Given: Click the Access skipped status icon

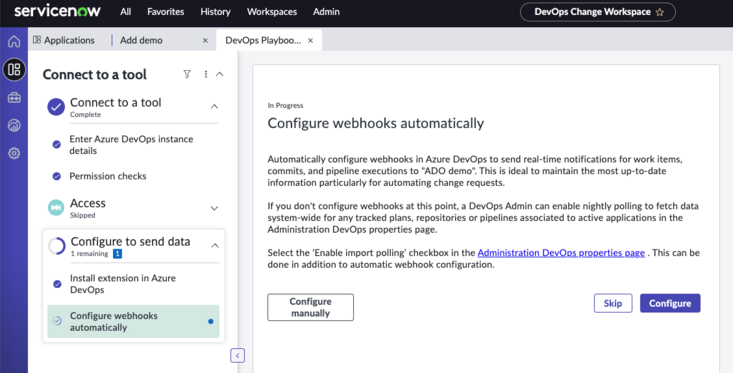Looking at the screenshot, I should point(56,208).
